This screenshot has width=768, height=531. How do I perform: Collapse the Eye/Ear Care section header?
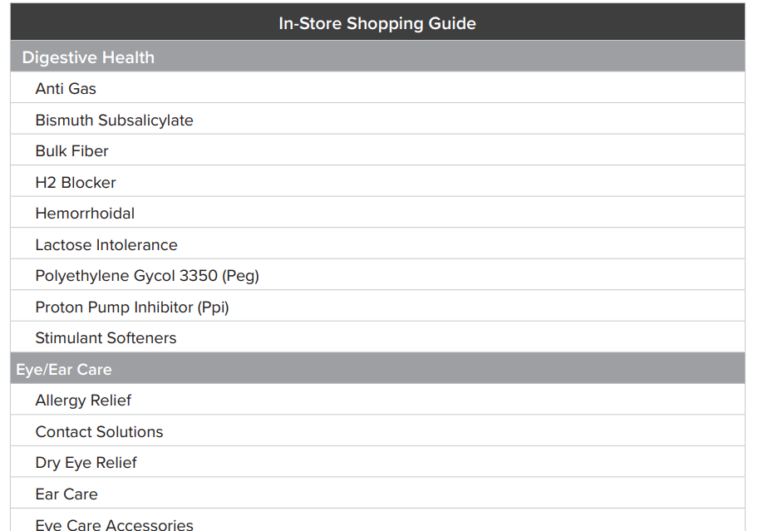pos(64,369)
